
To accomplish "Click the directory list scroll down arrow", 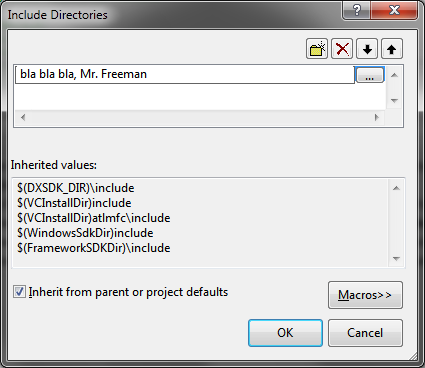I will click(x=394, y=100).
